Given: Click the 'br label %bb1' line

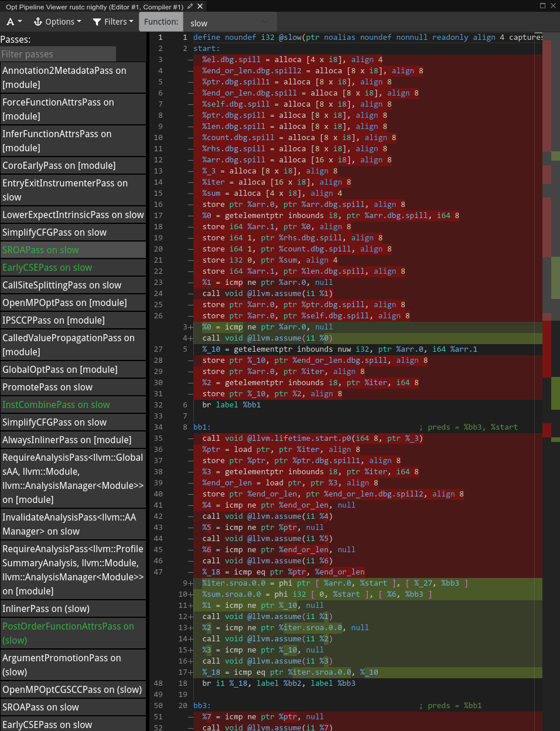Looking at the screenshot, I should point(231,405).
